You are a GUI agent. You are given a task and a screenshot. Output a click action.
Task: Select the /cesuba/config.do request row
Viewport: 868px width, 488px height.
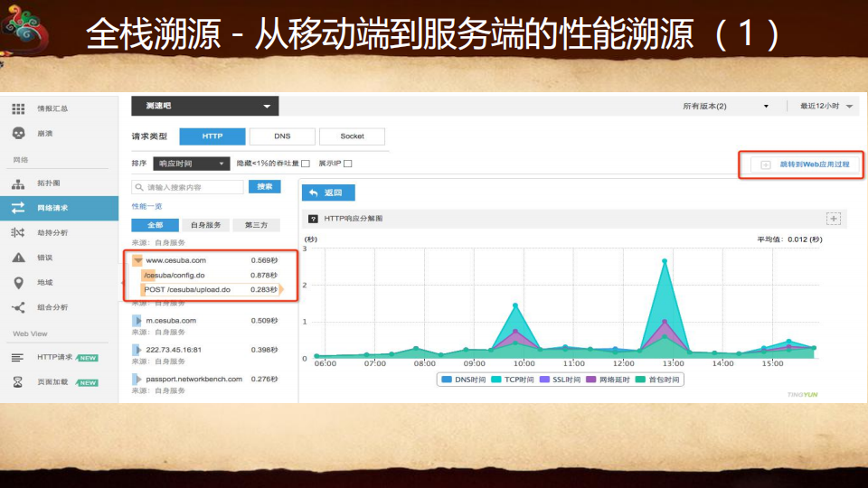pyautogui.click(x=211, y=275)
